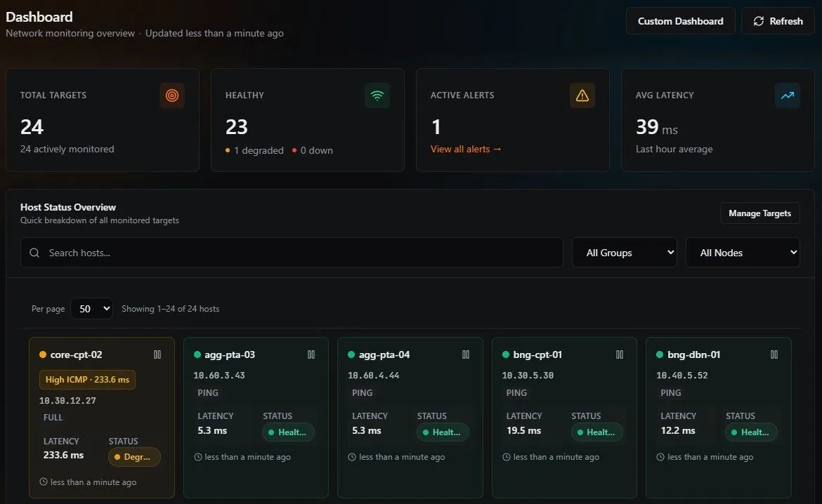Click the Degraded status badge on core-cpt-02
Image resolution: width=822 pixels, height=504 pixels.
[134, 457]
